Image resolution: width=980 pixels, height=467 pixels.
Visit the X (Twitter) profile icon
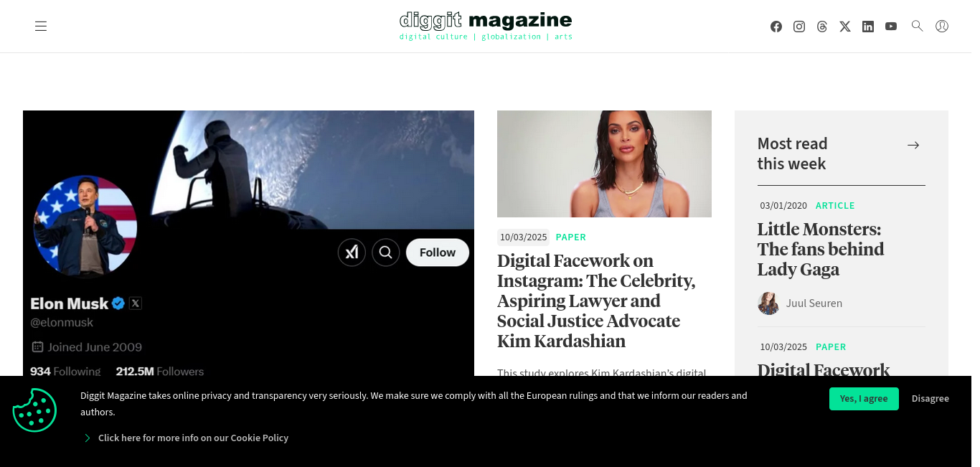[845, 27]
